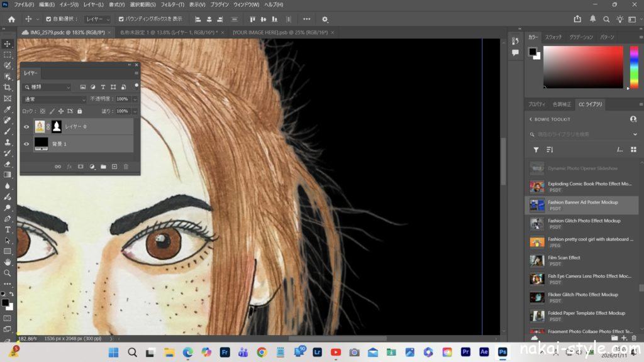Click the delete layer trash icon
Screen dimensions: 644x362
126,167
